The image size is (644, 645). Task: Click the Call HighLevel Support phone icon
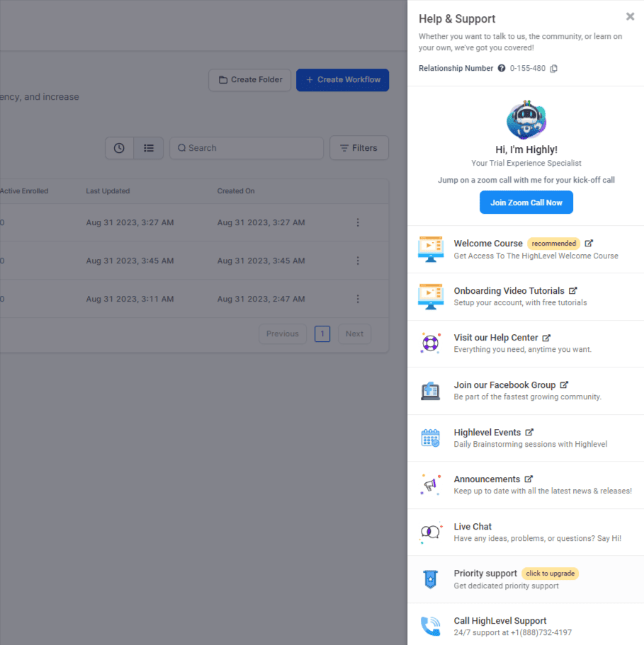(x=431, y=626)
